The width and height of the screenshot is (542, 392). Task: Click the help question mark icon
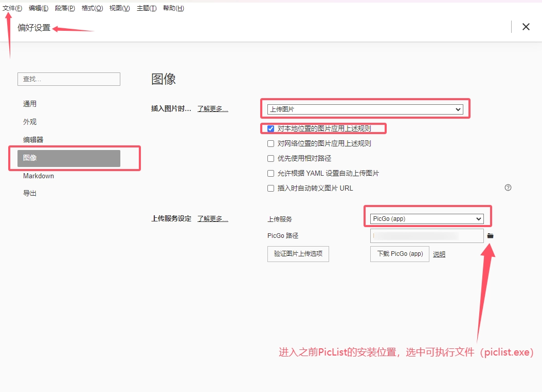click(x=508, y=188)
